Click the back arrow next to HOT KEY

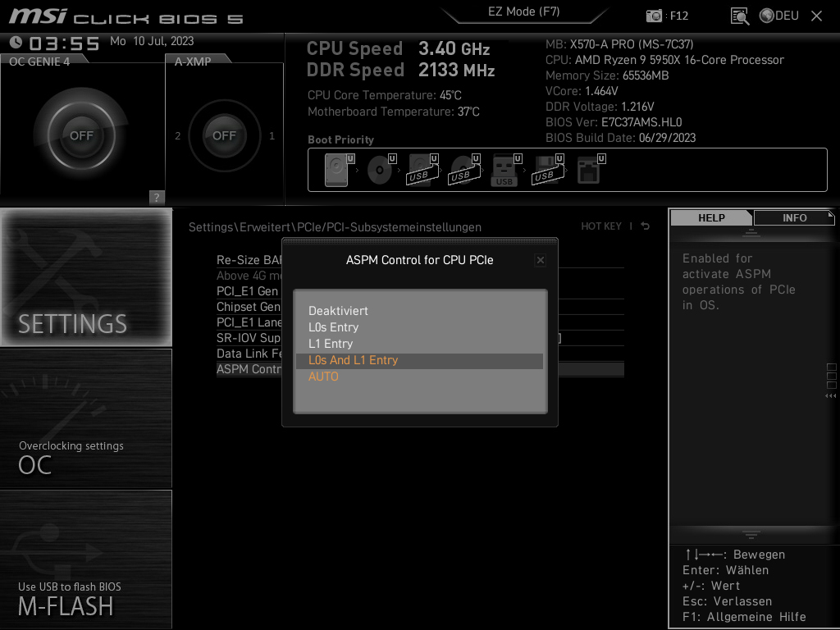646,226
